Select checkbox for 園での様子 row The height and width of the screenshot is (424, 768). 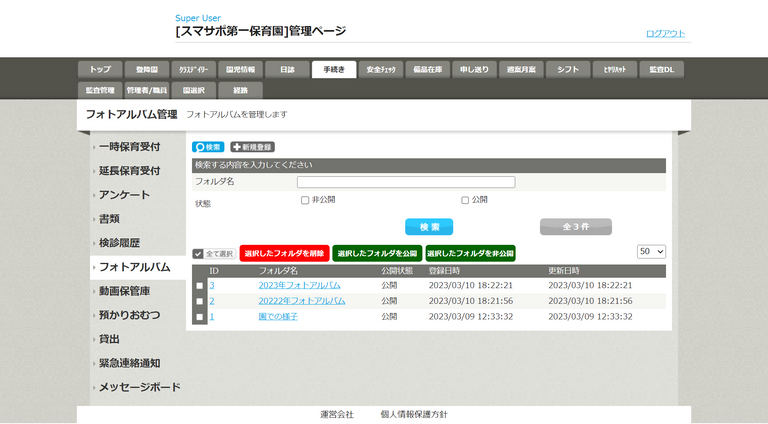199,317
